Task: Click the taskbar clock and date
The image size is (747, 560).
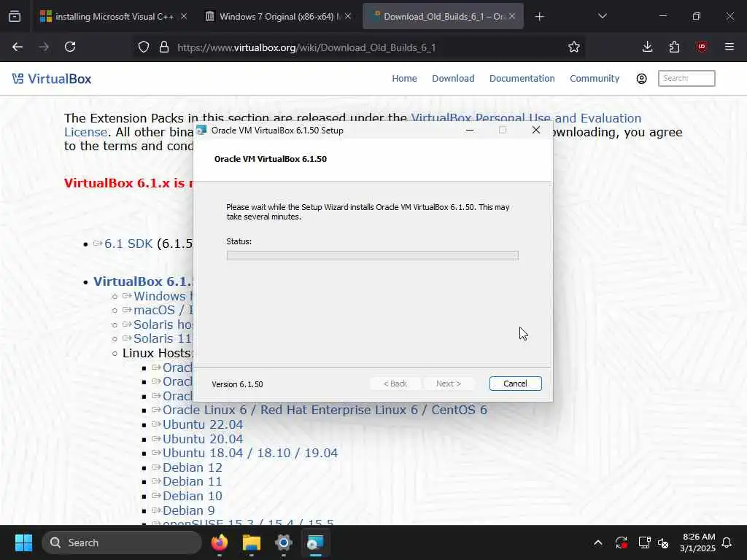Action: pos(698,542)
